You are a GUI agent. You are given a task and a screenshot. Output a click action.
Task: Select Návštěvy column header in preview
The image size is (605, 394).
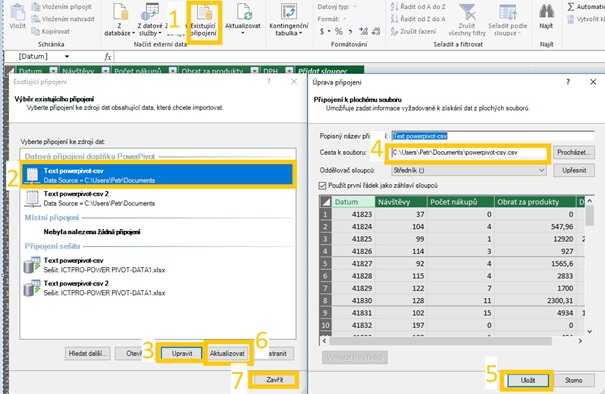401,202
